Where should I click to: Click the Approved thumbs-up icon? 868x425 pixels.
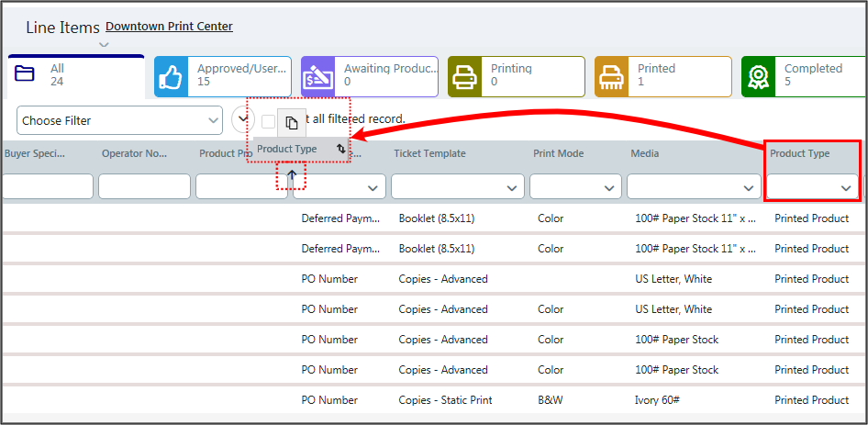coord(172,77)
